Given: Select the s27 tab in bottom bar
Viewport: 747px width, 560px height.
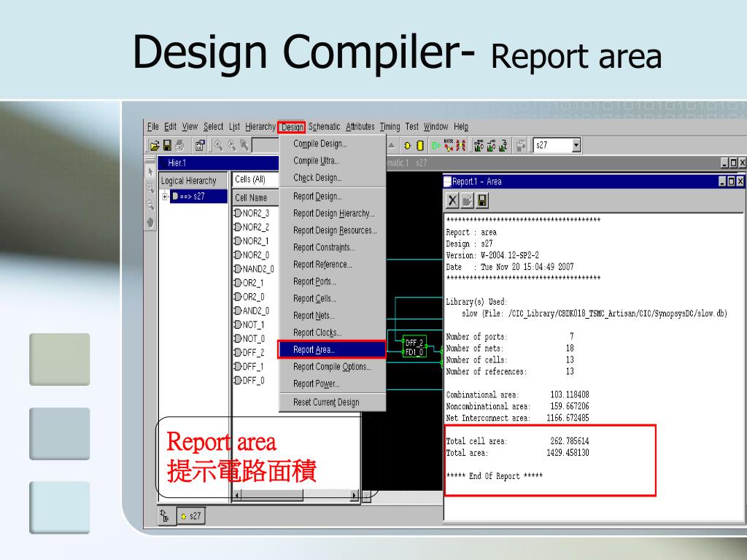Looking at the screenshot, I should tap(191, 516).
